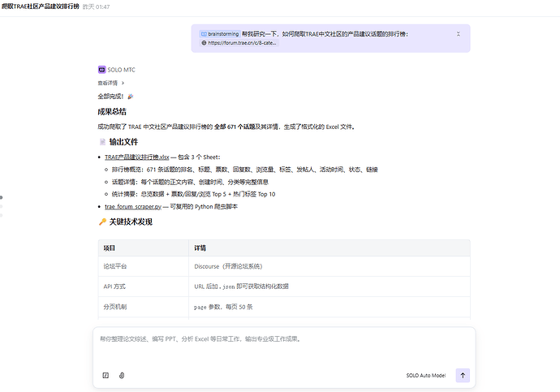This screenshot has height=392, width=560.
Task: Click the brainstorming tag in the message
Action: [x=220, y=34]
